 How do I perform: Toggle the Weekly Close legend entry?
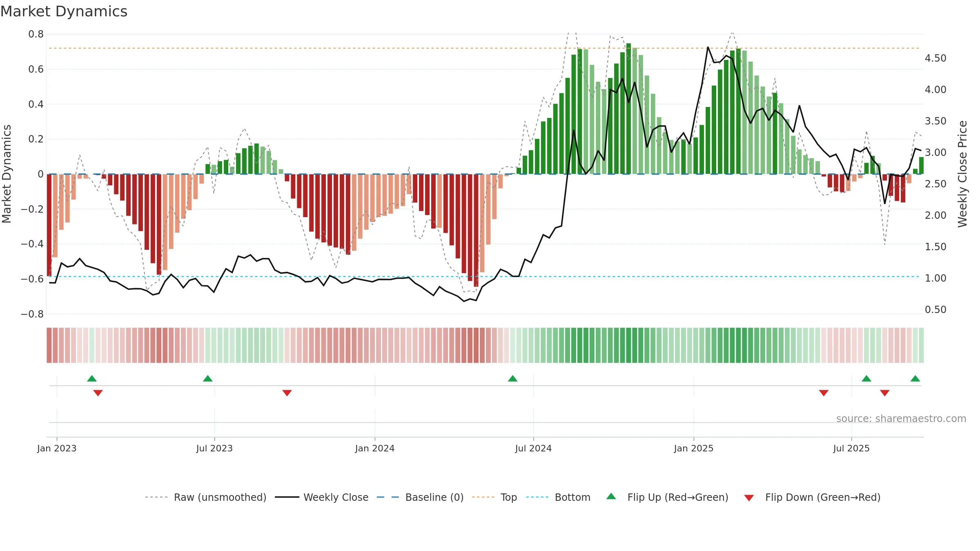322,498
